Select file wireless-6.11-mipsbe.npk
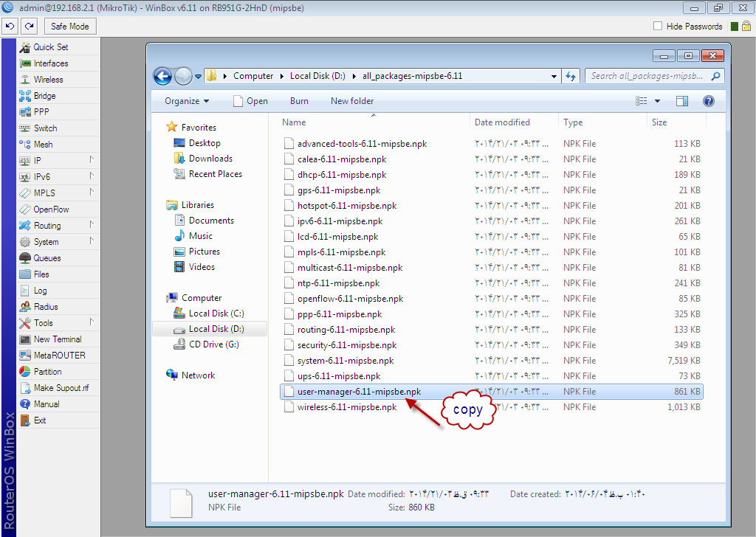 tap(491, 407)
